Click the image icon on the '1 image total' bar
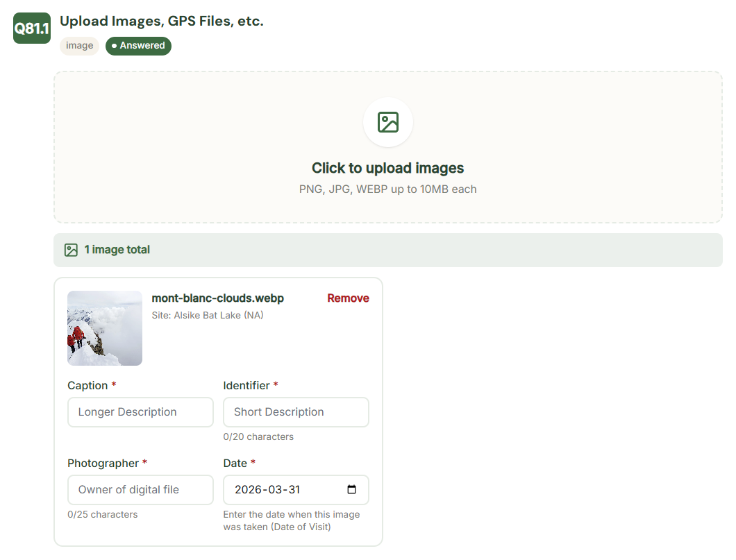This screenshot has width=736, height=560. click(71, 249)
